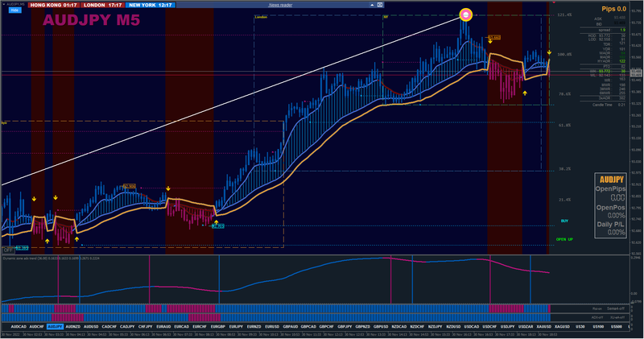
Task: Select US100 index button
Action: pos(598,327)
